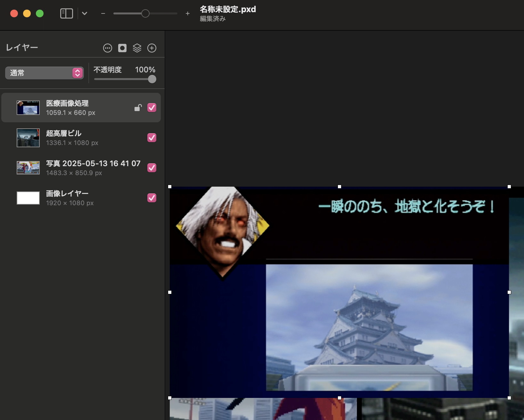Image resolution: width=524 pixels, height=420 pixels.
Task: Click the green fullscreen window button
Action: 40,13
